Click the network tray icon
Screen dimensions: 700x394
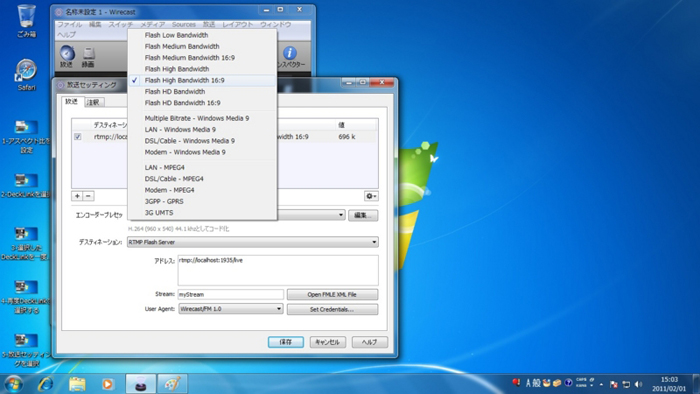pos(626,384)
